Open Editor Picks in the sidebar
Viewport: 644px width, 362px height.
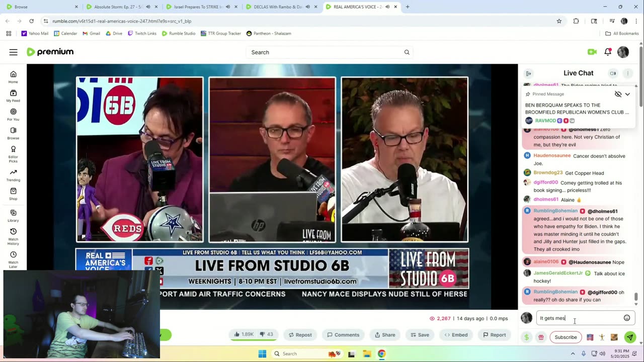tap(13, 153)
